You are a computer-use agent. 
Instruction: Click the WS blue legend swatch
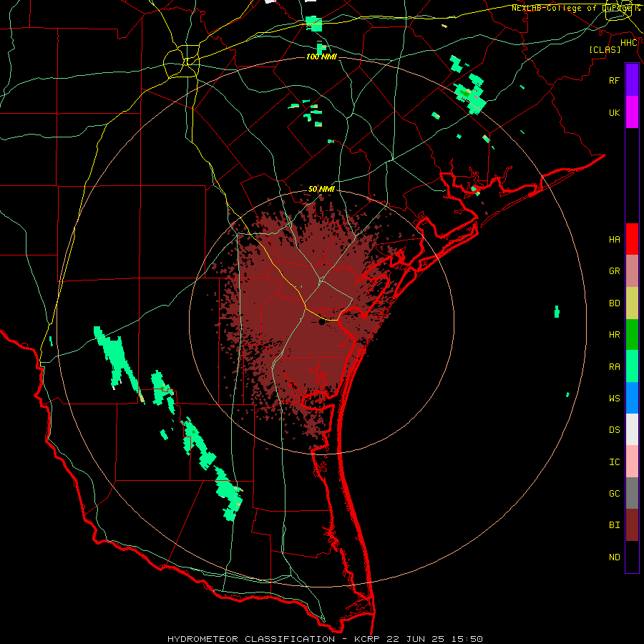pos(632,398)
